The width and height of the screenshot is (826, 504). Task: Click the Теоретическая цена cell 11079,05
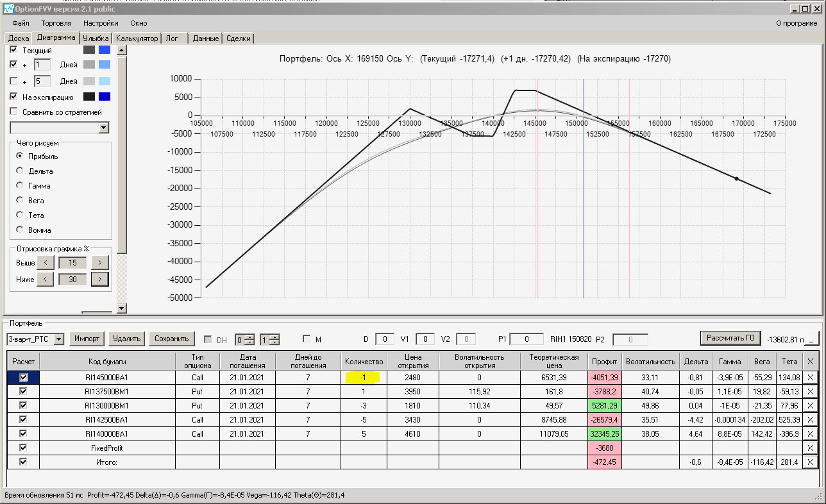pyautogui.click(x=554, y=434)
